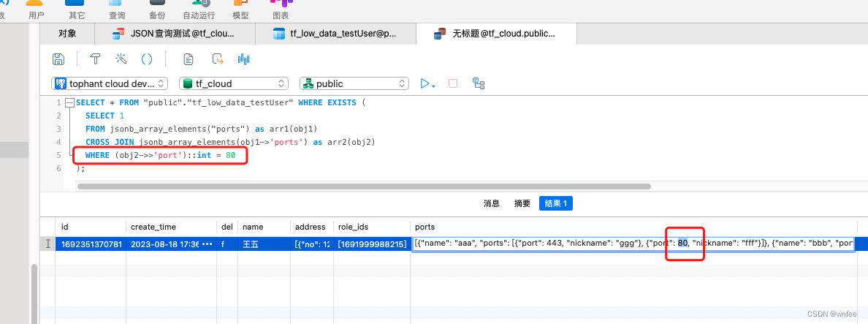The height and width of the screenshot is (324, 868).
Task: Open the 其它 toolbar item
Action: tap(77, 10)
